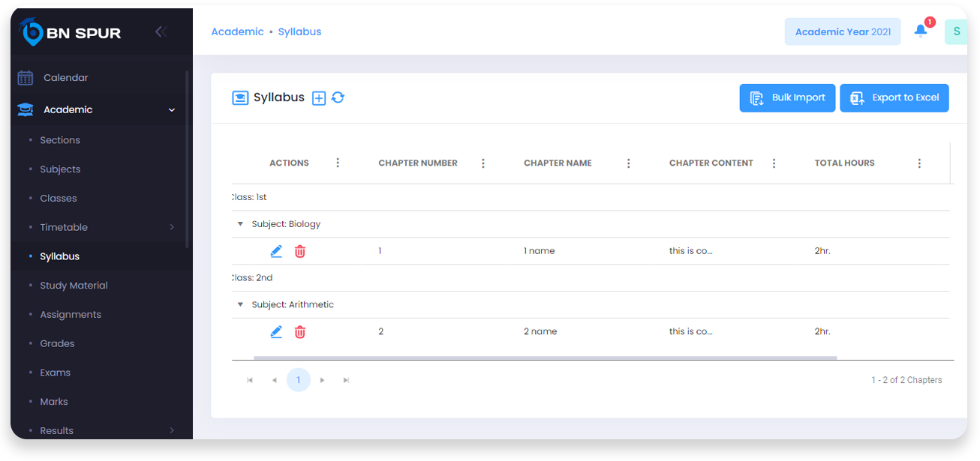Screen dimensions: 980x461
Task: Open Chapter Number column options menu
Action: click(x=483, y=163)
